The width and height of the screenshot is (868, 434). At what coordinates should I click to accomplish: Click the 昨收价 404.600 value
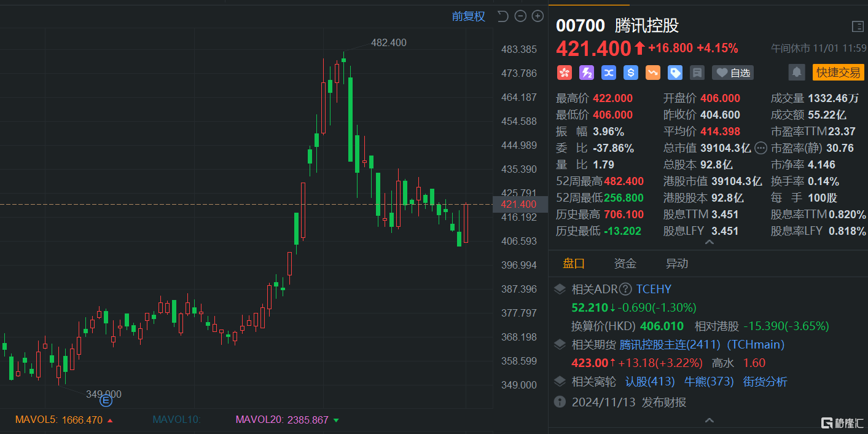(720, 115)
